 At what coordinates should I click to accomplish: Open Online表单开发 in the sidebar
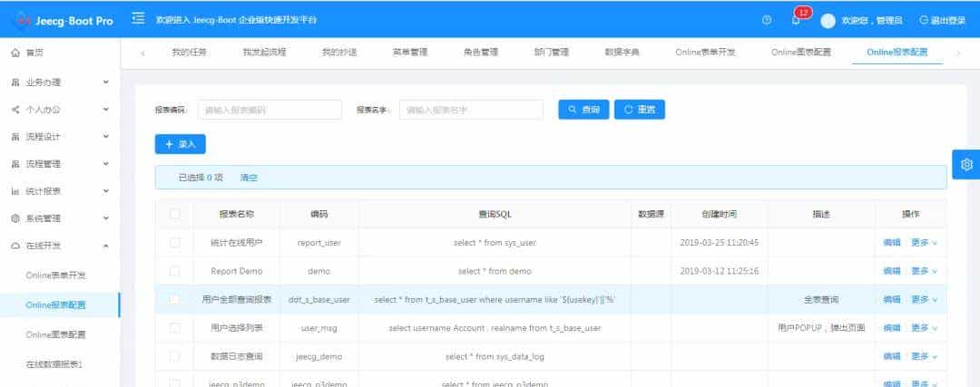click(55, 276)
